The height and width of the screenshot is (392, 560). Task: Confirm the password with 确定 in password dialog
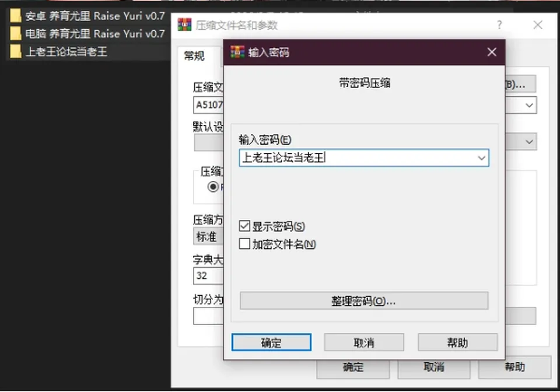pos(271,342)
